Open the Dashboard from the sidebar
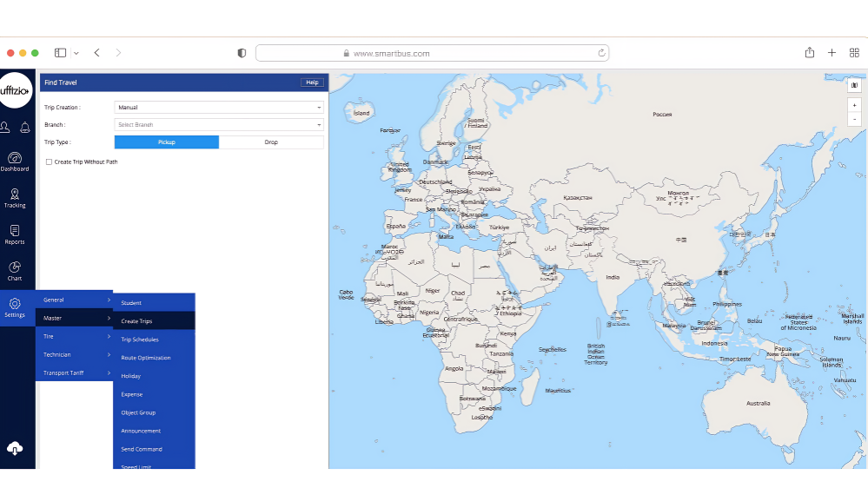The height and width of the screenshot is (488, 868). tap(15, 161)
